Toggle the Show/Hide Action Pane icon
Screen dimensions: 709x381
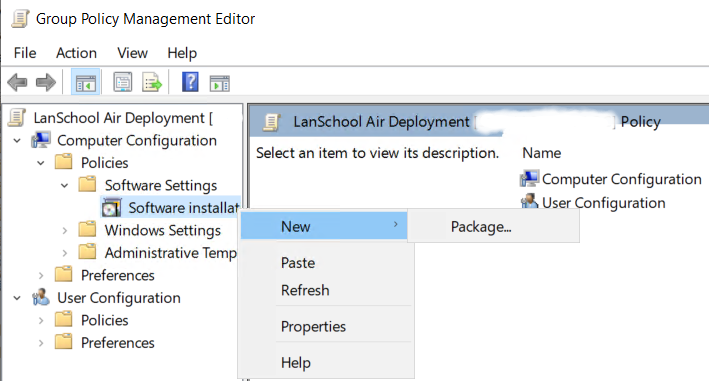click(x=220, y=84)
